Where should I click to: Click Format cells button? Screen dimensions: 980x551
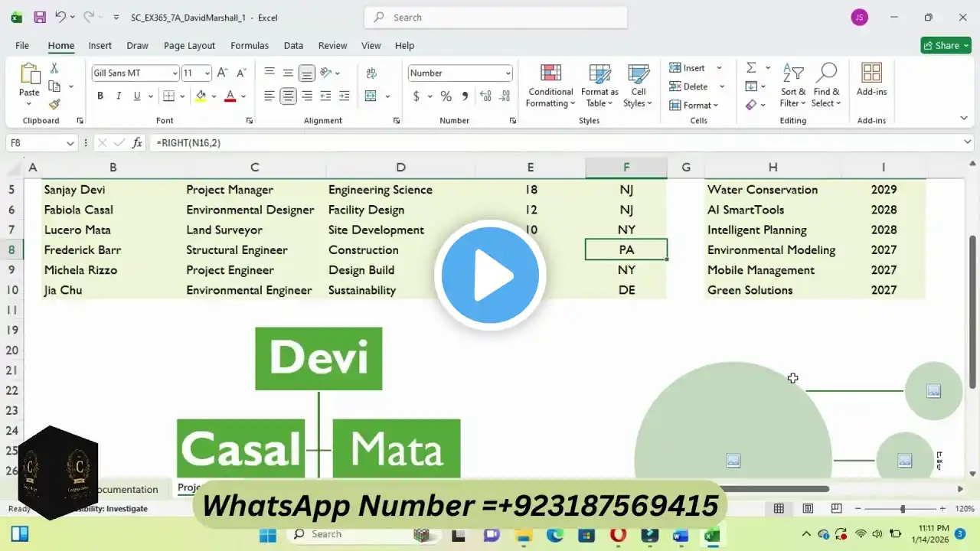pyautogui.click(x=694, y=105)
